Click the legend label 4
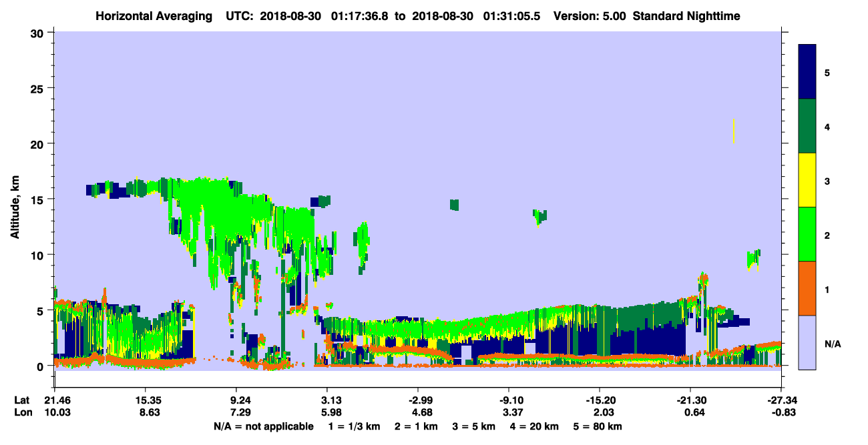This screenshot has width=868, height=445. pyautogui.click(x=827, y=126)
